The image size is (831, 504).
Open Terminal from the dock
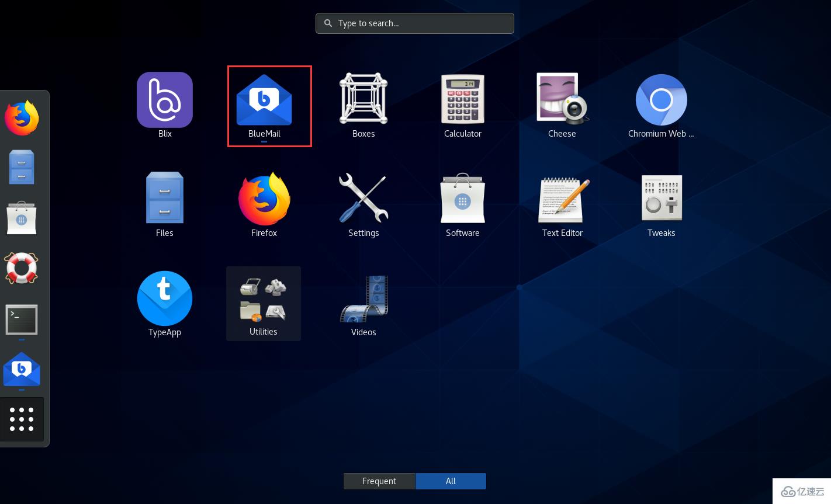(x=22, y=319)
